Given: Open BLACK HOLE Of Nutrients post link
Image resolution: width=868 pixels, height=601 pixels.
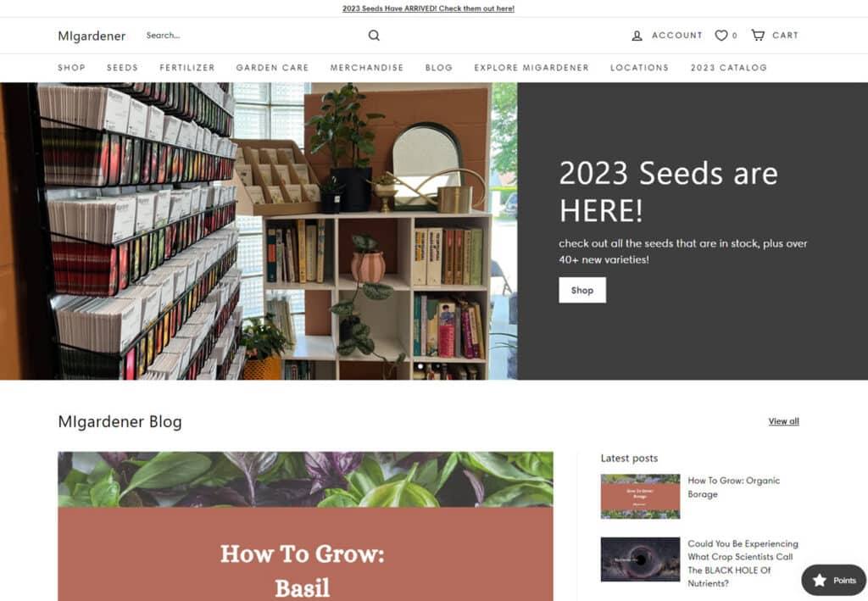Looking at the screenshot, I should (743, 564).
